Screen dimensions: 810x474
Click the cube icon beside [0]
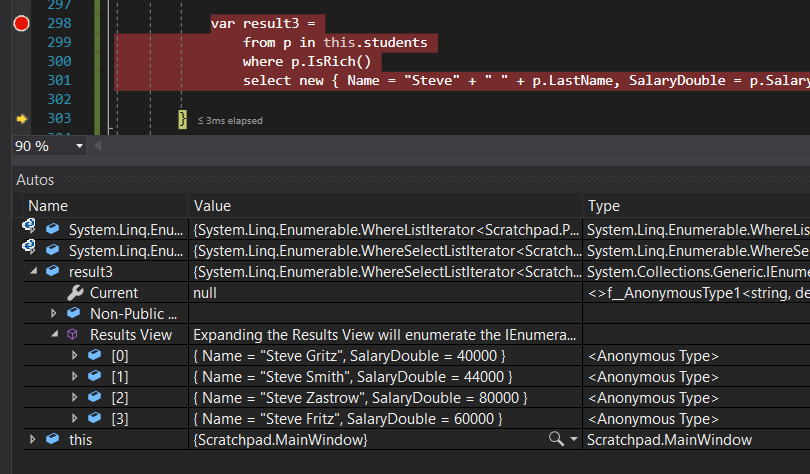point(95,355)
